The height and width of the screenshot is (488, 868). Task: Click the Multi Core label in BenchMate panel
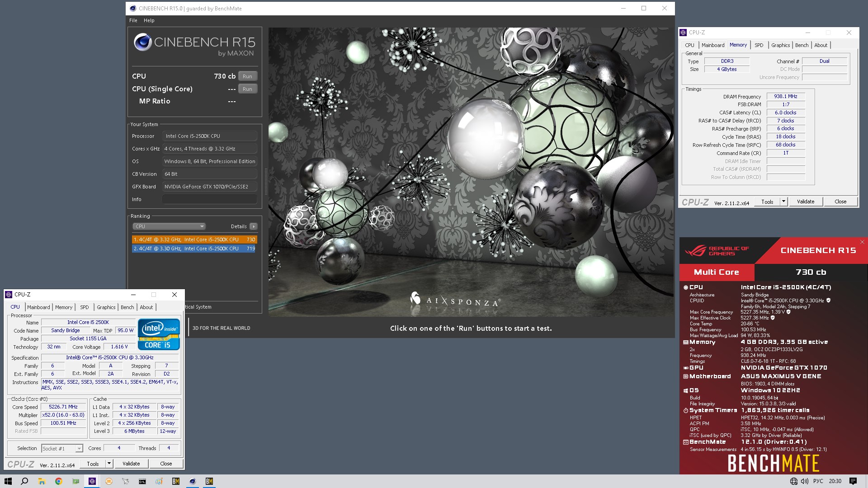pyautogui.click(x=717, y=272)
